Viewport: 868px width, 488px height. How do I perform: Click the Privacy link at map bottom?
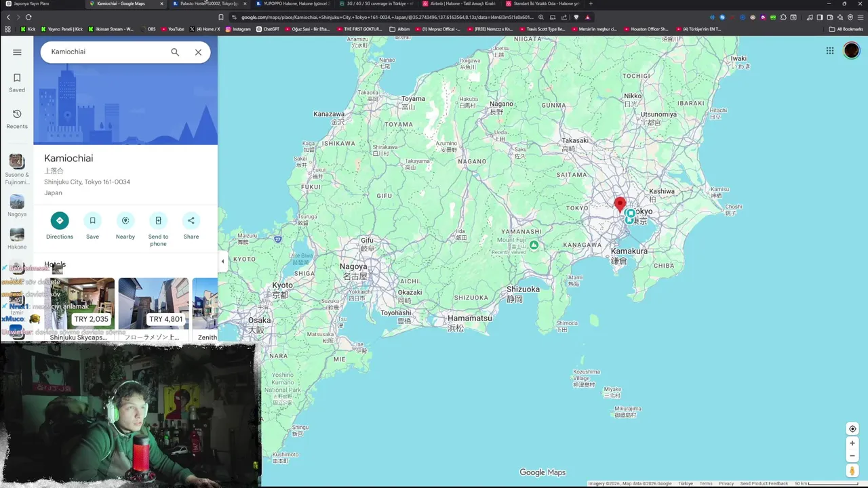726,483
